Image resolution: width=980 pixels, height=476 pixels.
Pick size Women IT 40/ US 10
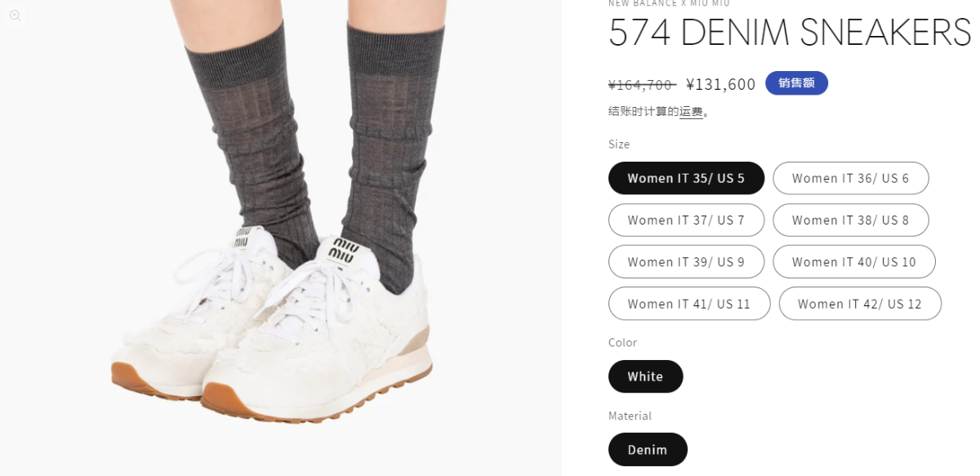pos(853,261)
